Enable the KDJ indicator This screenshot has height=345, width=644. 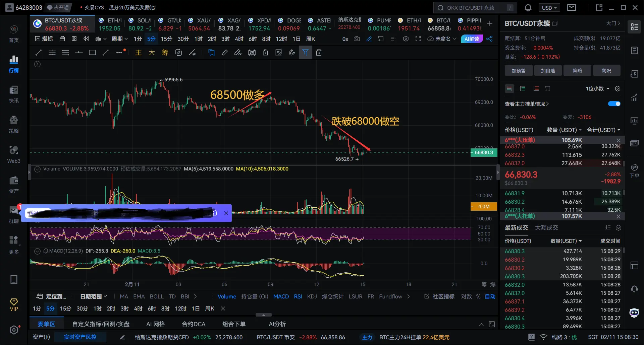pyautogui.click(x=312, y=296)
